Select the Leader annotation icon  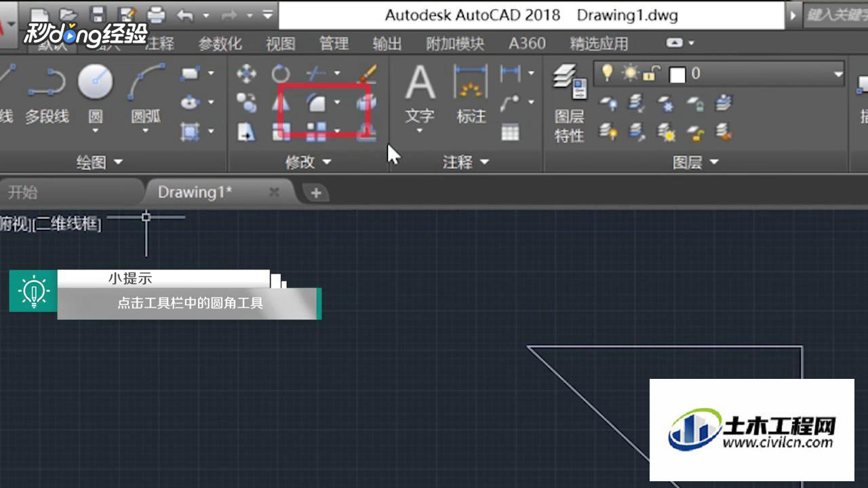511,102
